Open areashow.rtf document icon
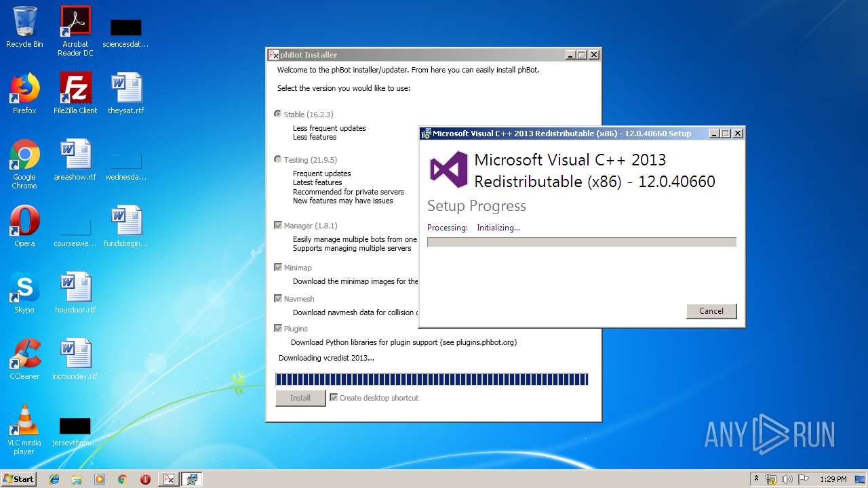 [x=75, y=160]
